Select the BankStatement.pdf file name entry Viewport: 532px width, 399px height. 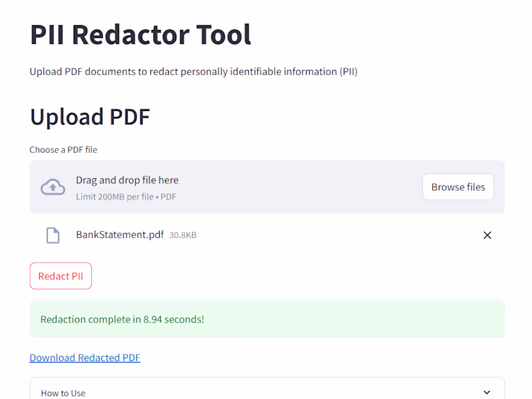120,235
